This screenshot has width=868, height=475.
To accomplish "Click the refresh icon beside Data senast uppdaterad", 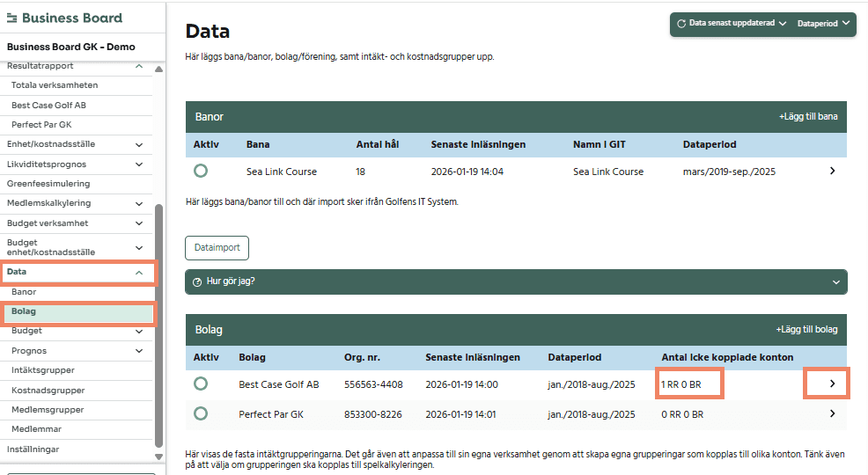I will pyautogui.click(x=681, y=24).
